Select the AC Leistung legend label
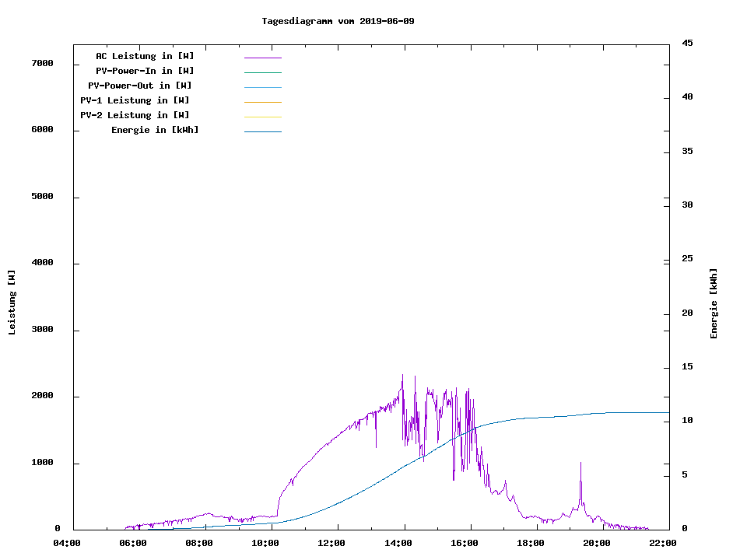The width and height of the screenshot is (747, 560). coord(145,56)
